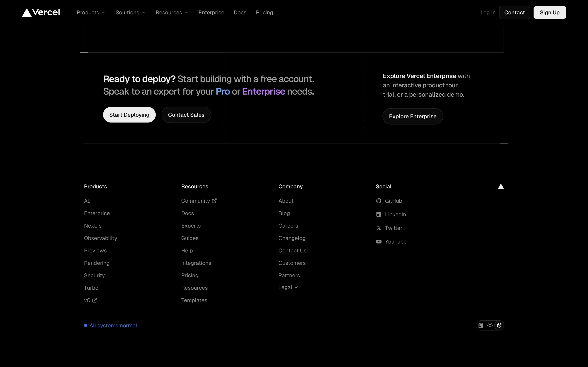Click the X Twitter icon
The image size is (588, 367).
[x=379, y=228]
